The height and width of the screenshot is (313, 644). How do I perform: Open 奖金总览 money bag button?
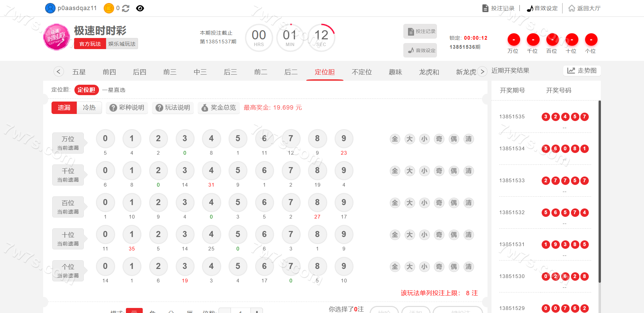click(219, 108)
